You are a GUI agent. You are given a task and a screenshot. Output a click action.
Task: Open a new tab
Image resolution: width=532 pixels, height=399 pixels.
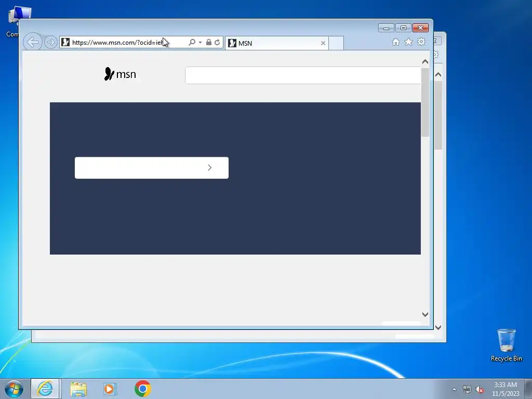pyautogui.click(x=336, y=43)
